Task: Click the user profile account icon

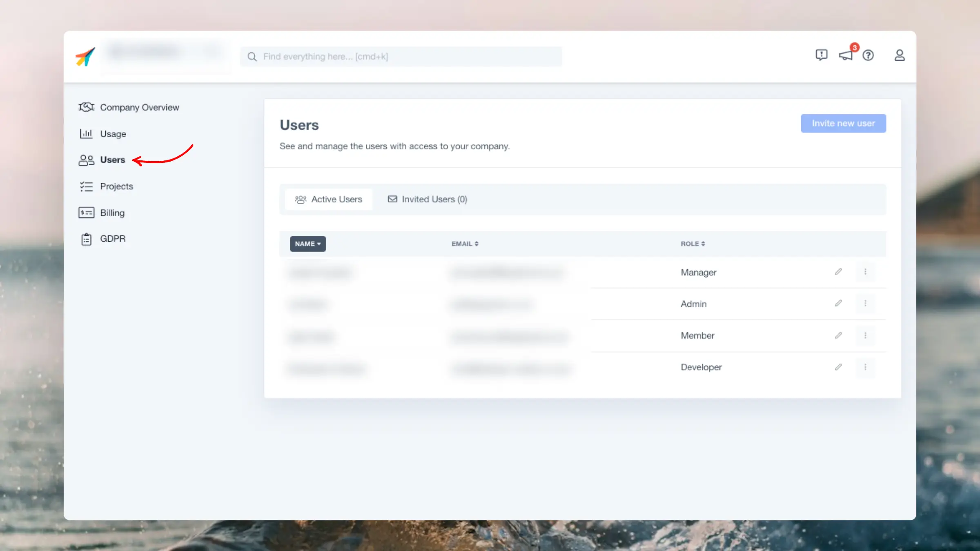Action: (899, 55)
